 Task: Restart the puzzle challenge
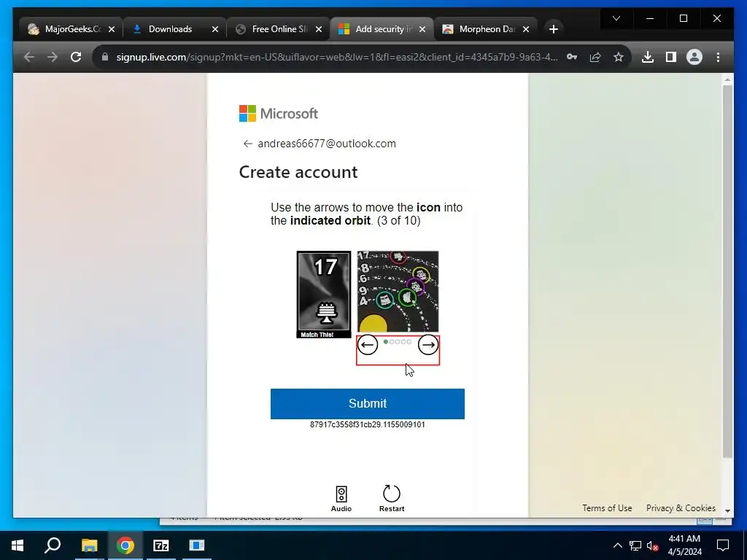(392, 499)
